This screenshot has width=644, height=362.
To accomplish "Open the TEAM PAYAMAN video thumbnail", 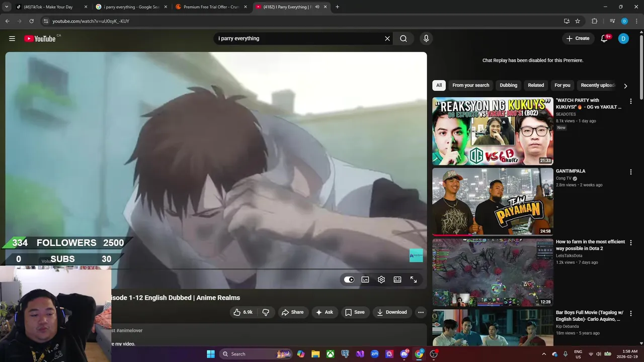I will 493,202.
